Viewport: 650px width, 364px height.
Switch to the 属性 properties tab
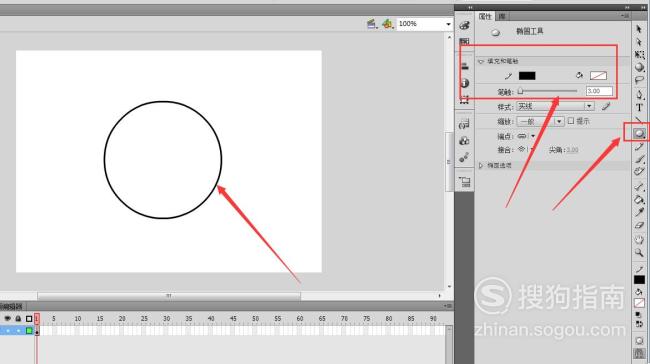tap(485, 17)
